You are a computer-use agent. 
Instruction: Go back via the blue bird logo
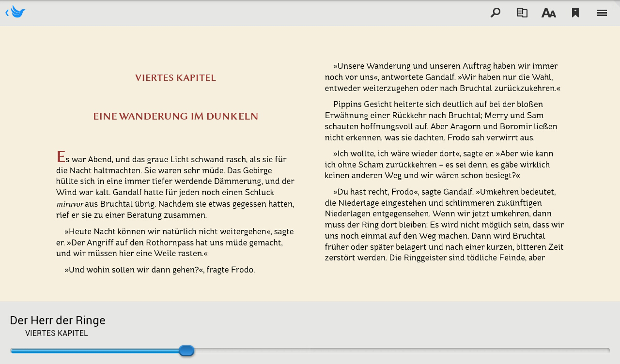click(x=15, y=12)
